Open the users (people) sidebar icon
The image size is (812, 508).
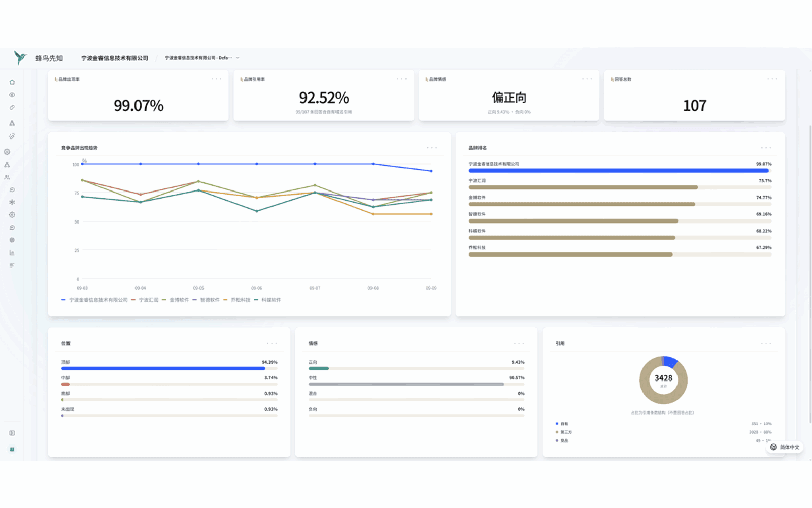[7, 177]
